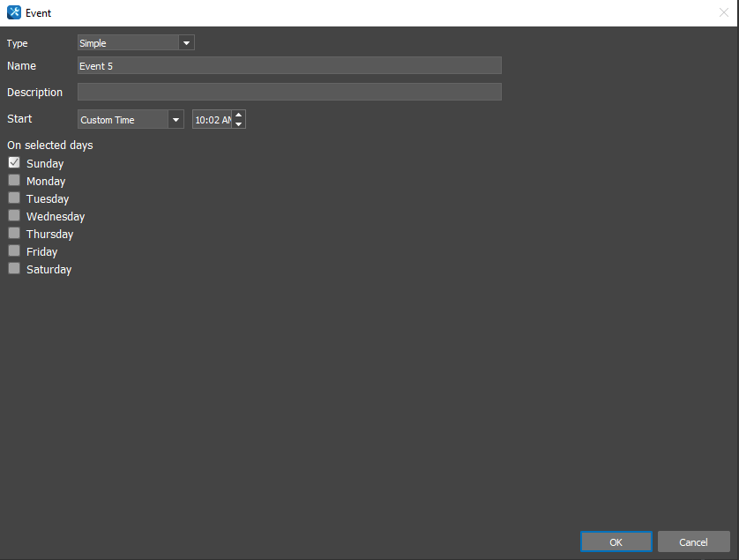
Task: Tick the Tuesday checkbox
Action: (x=14, y=198)
